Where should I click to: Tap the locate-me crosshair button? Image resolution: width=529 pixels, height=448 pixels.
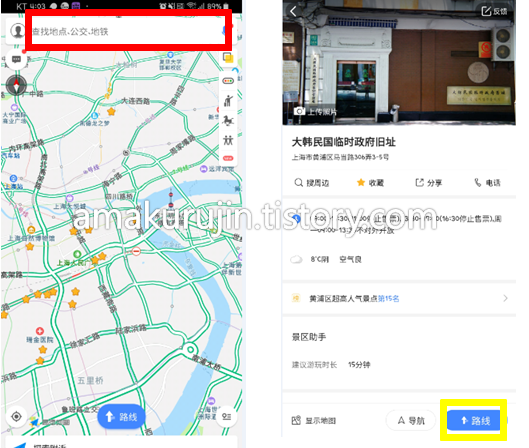point(16,417)
